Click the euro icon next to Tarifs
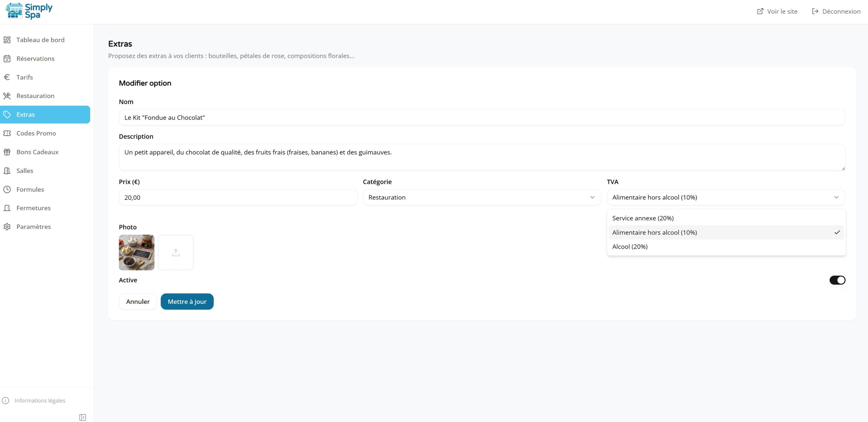868x422 pixels. click(x=7, y=77)
